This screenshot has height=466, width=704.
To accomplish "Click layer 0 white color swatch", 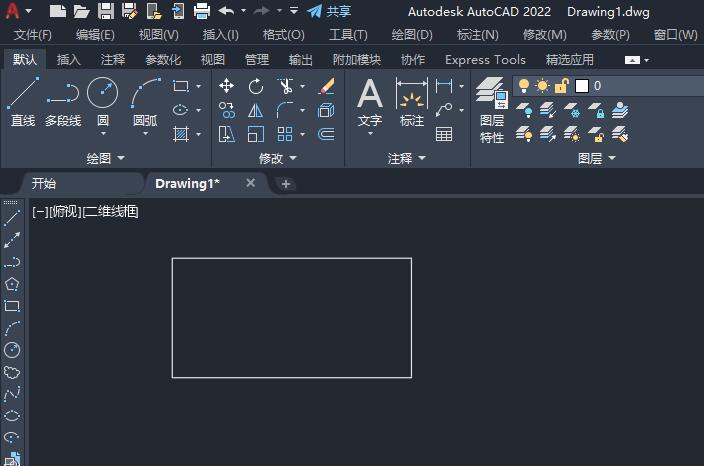I will [x=582, y=85].
